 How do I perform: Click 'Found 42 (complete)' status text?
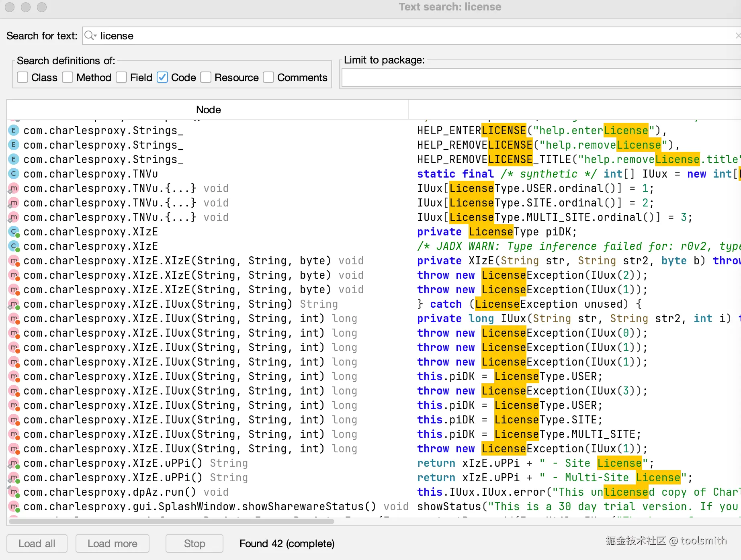tap(287, 544)
